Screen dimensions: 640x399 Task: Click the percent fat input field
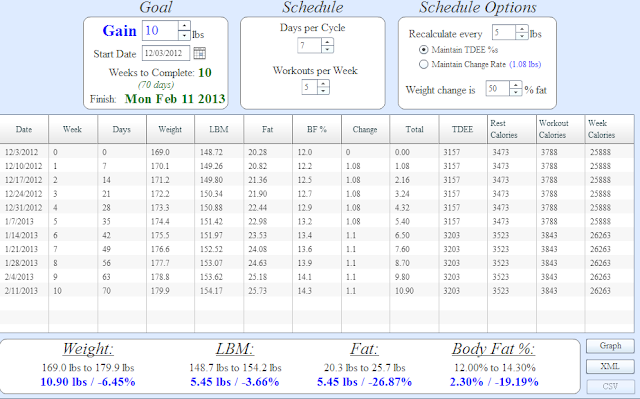point(498,89)
